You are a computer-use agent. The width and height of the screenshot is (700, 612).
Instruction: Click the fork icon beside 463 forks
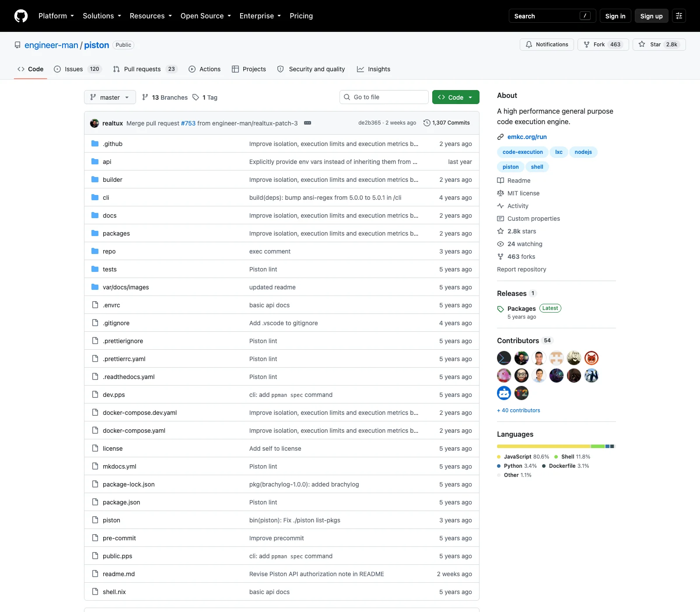tap(500, 257)
